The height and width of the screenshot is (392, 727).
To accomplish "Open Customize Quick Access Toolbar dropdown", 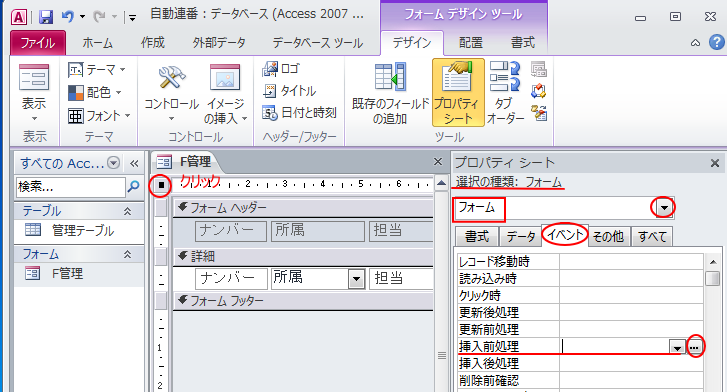I will (x=133, y=18).
